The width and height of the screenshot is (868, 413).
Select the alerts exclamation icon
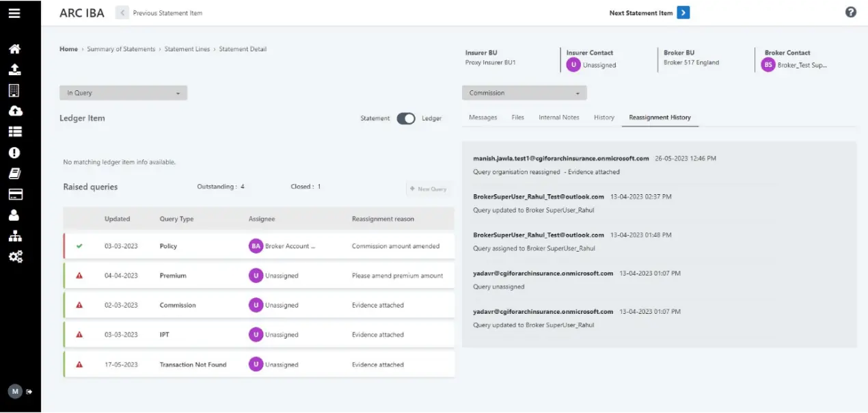coord(15,152)
